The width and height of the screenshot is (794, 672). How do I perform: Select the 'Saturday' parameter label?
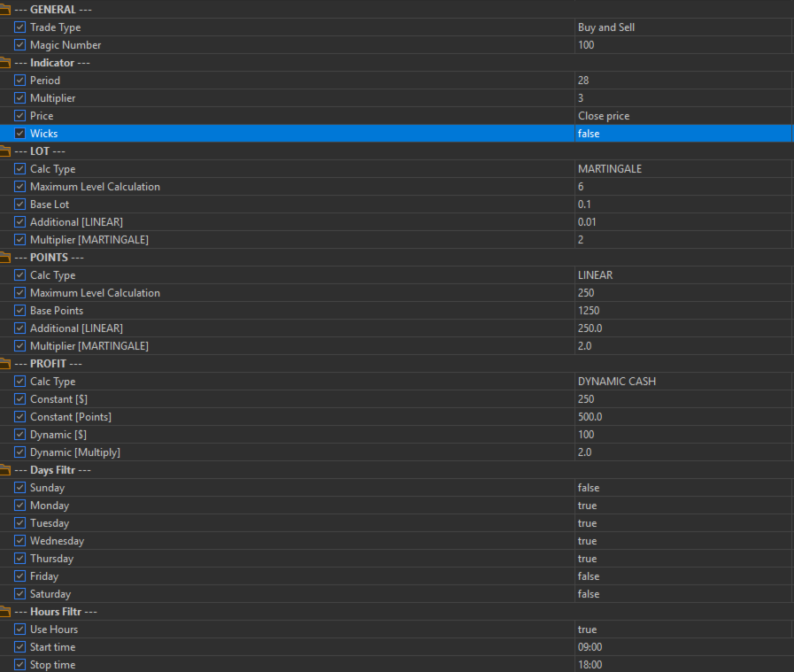50,594
